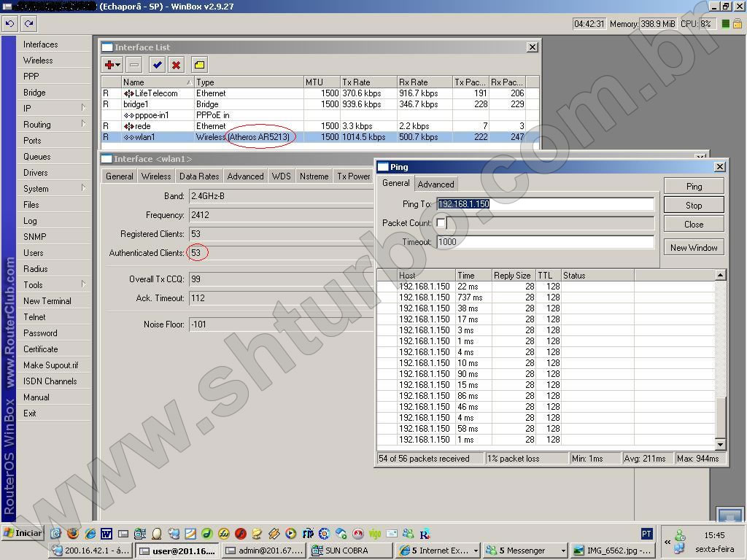Click the yellow Comment note icon
Screen dimensions: 747x560
click(199, 65)
